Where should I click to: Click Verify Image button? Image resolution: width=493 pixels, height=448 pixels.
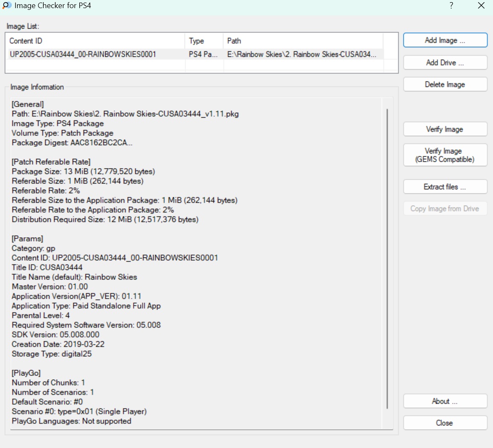tap(445, 129)
